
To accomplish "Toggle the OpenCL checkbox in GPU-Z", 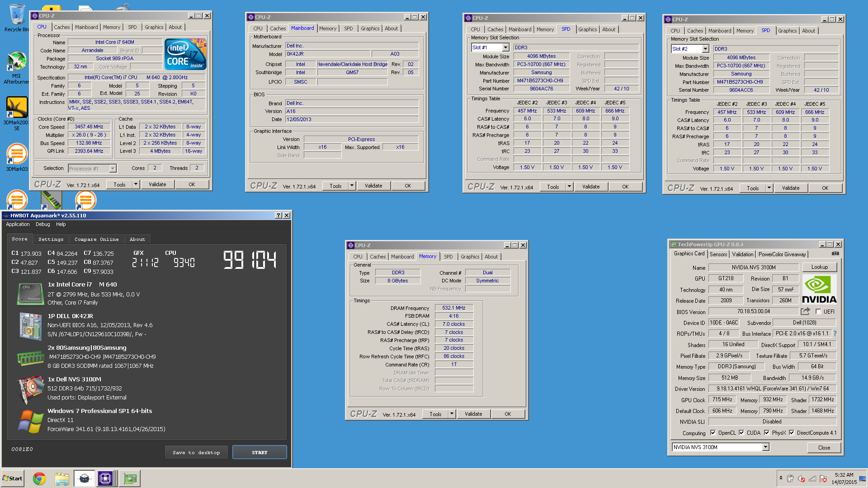I will click(713, 432).
